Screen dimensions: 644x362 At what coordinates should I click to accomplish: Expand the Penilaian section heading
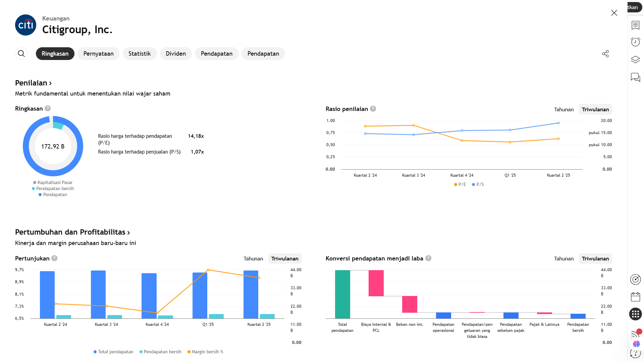pos(33,83)
